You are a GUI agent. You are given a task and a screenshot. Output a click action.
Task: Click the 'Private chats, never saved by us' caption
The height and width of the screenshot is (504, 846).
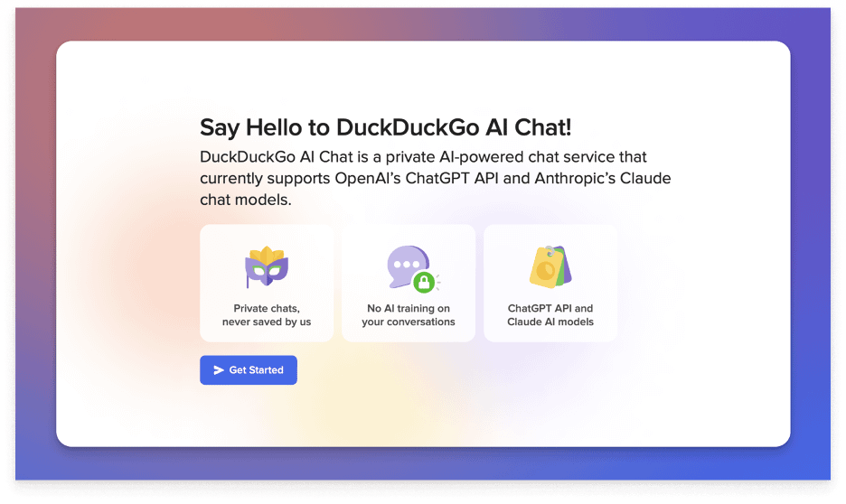pyautogui.click(x=267, y=315)
